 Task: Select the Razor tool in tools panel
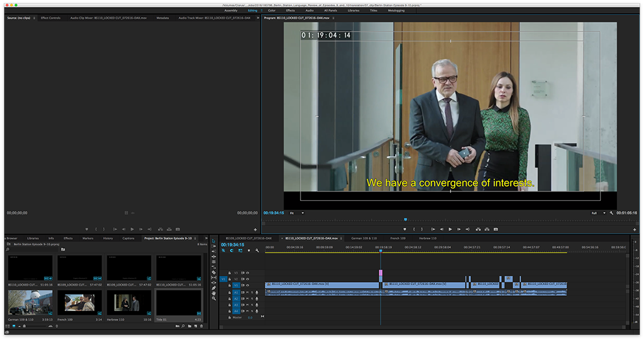click(214, 273)
